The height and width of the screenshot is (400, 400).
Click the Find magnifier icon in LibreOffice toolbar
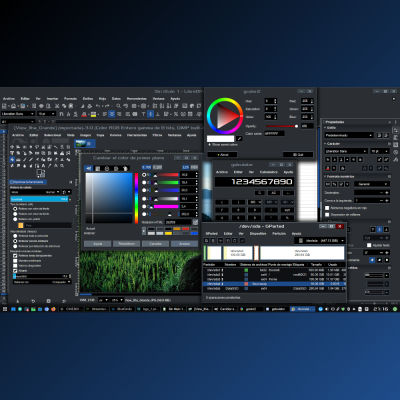(118, 106)
